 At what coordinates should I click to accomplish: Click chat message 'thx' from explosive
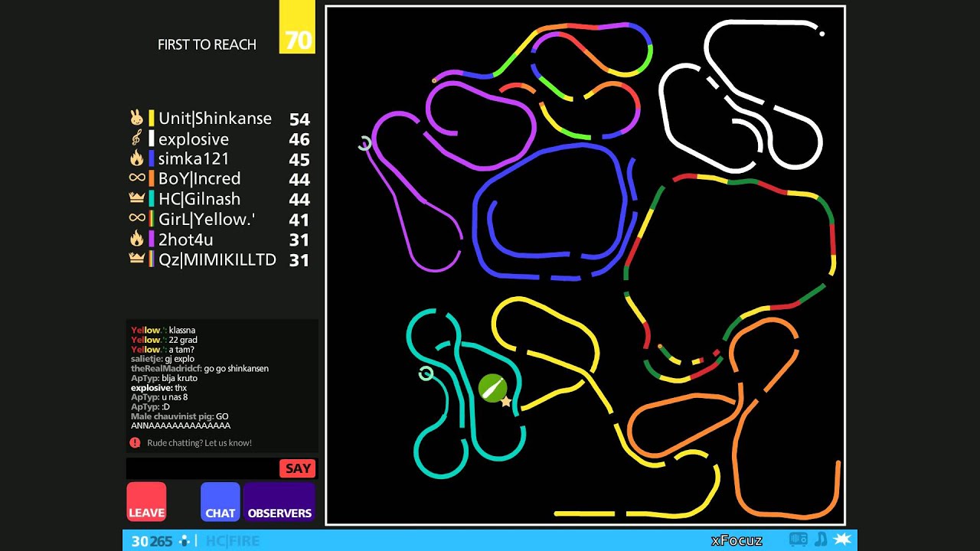click(181, 388)
